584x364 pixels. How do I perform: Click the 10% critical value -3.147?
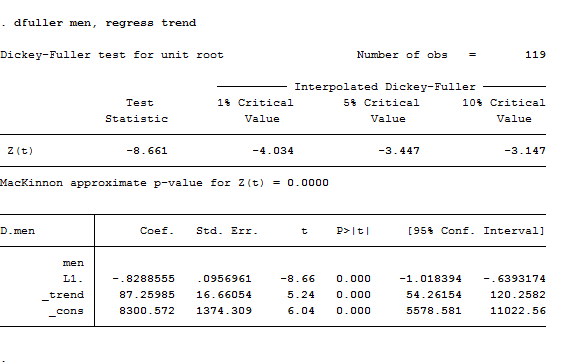525,151
